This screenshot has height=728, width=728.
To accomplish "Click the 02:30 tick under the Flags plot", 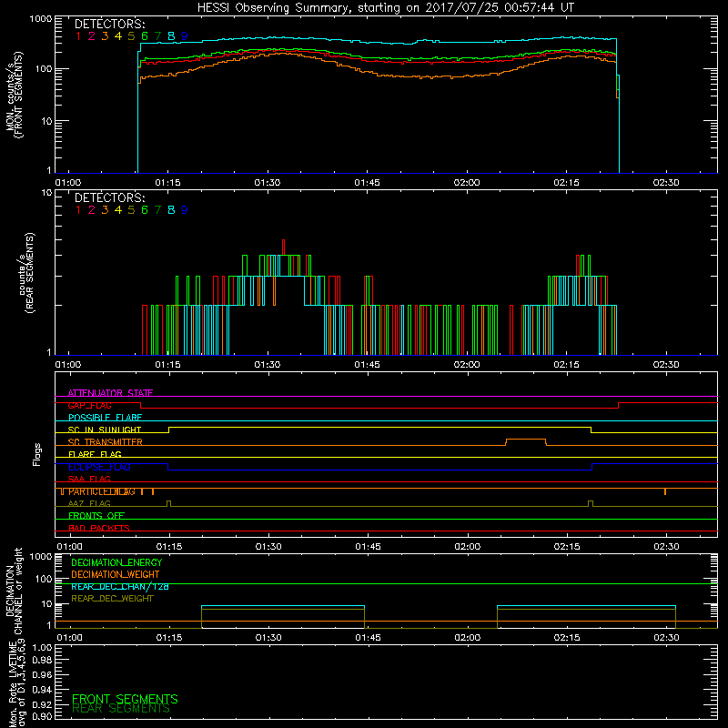I will click(666, 547).
